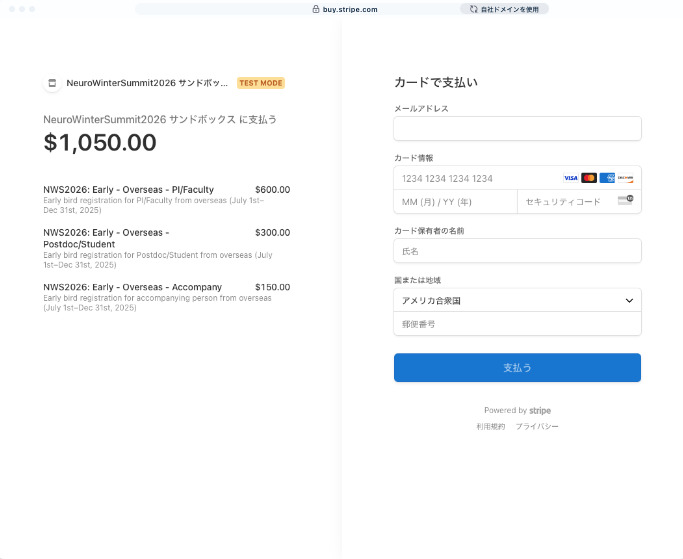Focus the MM / YY expiry field
The image size is (683, 559).
point(455,202)
